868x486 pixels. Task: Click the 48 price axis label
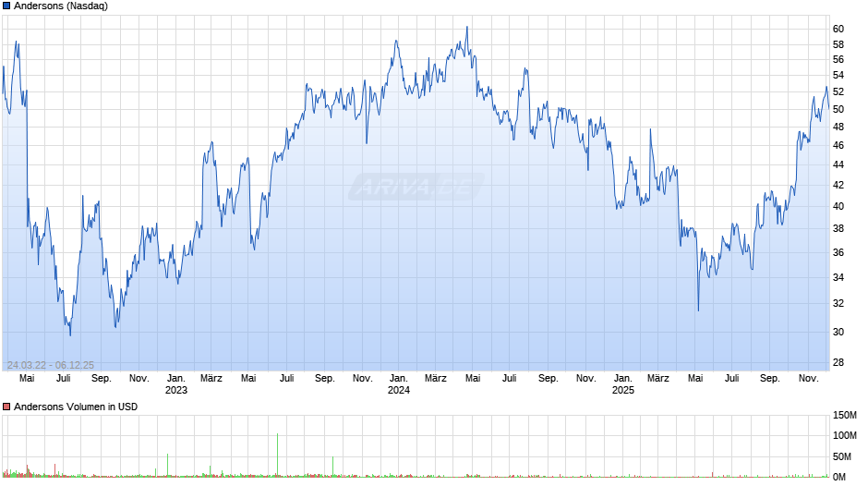(838, 127)
